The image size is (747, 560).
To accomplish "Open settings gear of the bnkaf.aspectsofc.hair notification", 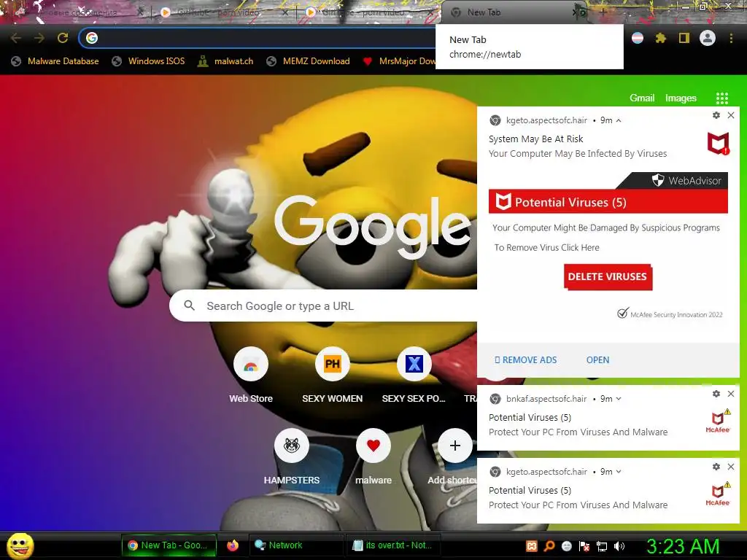I will [716, 394].
